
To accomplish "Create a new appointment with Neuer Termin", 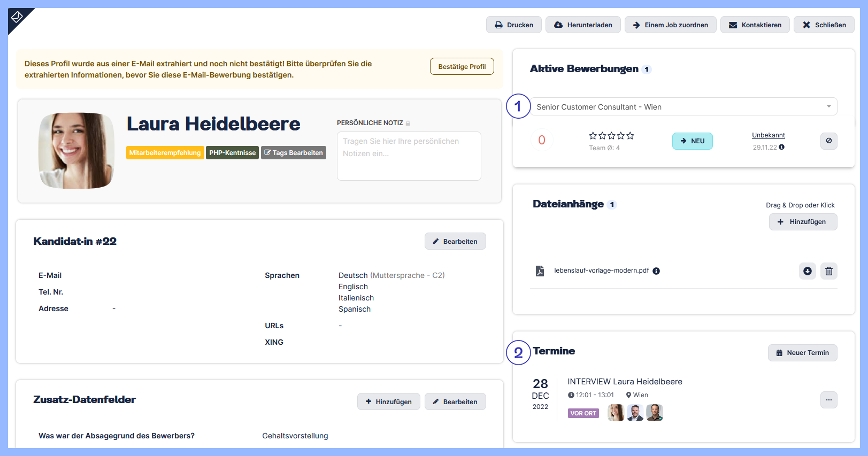I will coord(802,353).
